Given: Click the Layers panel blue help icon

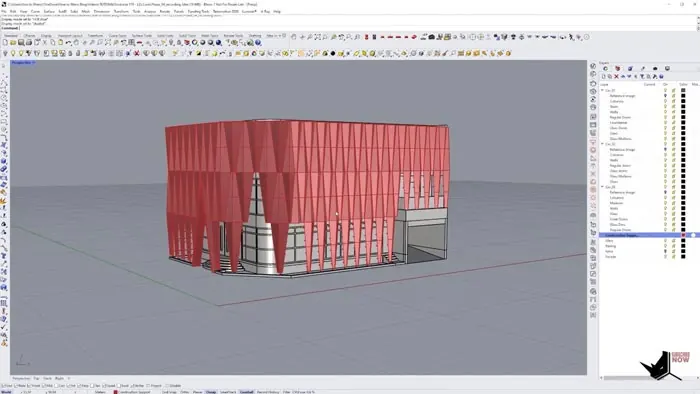Looking at the screenshot, I should [x=662, y=76].
